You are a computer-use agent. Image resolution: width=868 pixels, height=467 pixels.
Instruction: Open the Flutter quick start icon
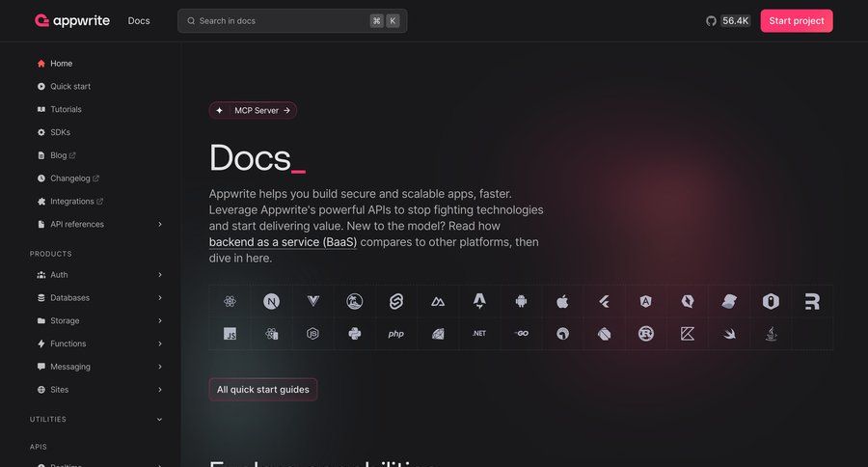604,301
